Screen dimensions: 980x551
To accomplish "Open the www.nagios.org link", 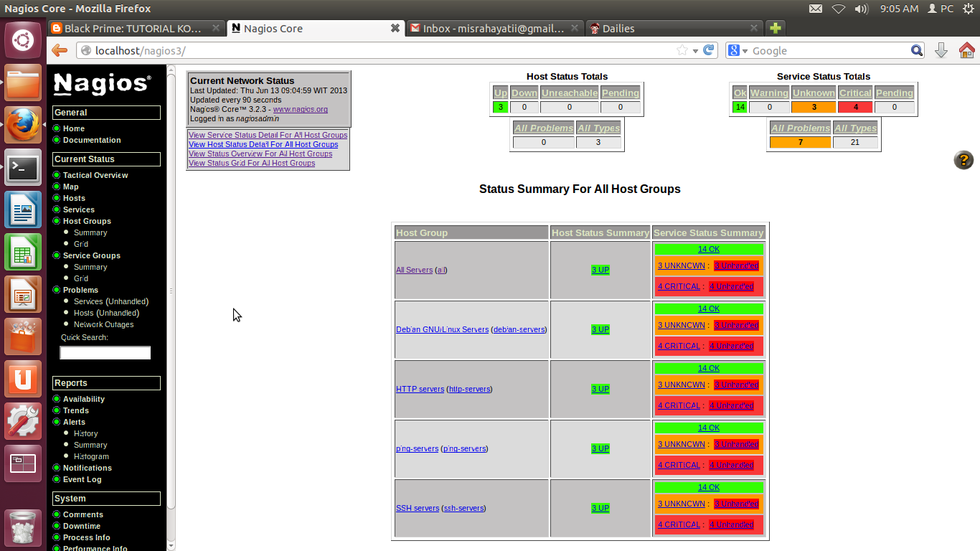I will coord(300,109).
